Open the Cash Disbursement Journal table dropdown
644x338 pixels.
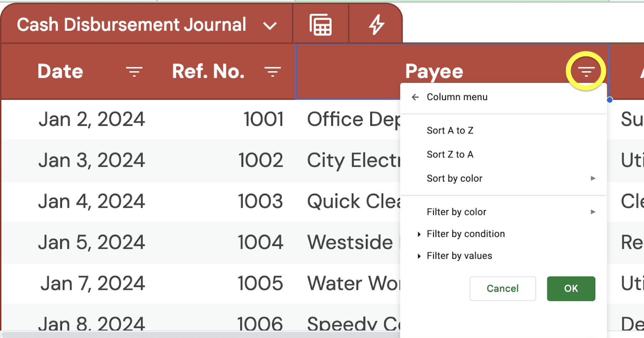coord(270,25)
